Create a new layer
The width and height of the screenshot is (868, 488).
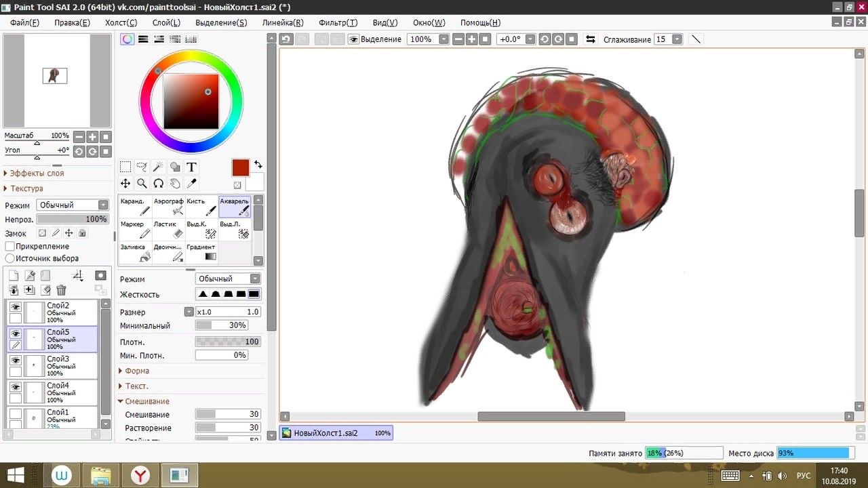tap(14, 275)
